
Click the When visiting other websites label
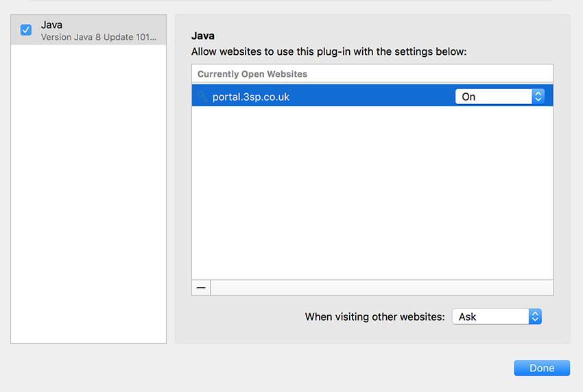pyautogui.click(x=374, y=317)
